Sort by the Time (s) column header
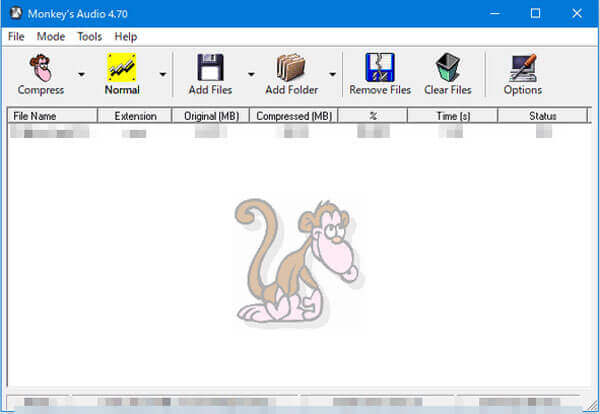This screenshot has height=414, width=600. (453, 116)
